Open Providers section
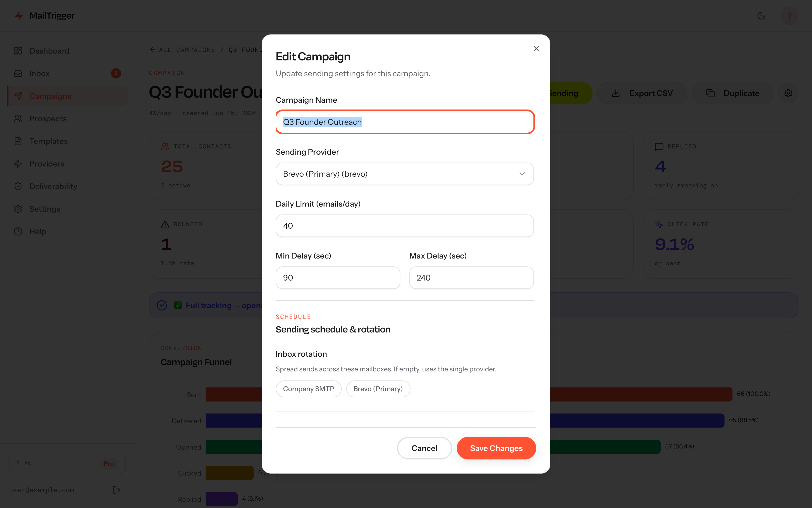 pos(67,164)
